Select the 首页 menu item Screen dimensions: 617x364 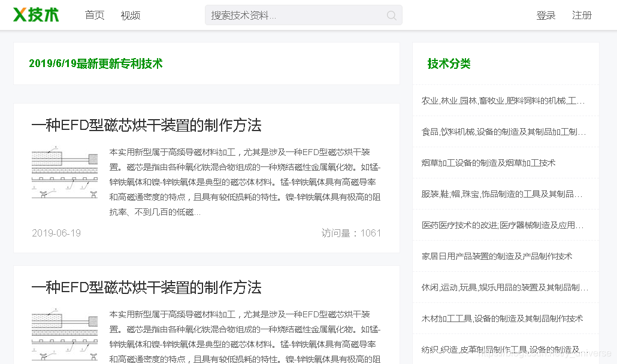pos(95,16)
